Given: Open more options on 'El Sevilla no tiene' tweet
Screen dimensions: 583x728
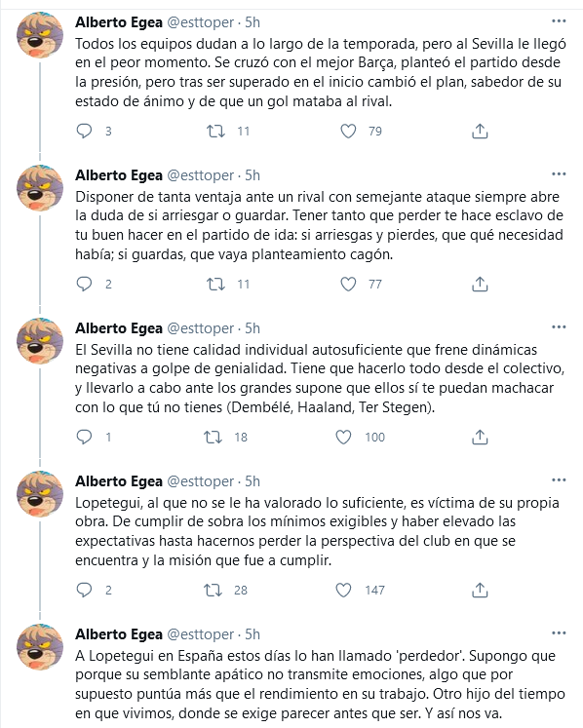Looking at the screenshot, I should tap(559, 327).
